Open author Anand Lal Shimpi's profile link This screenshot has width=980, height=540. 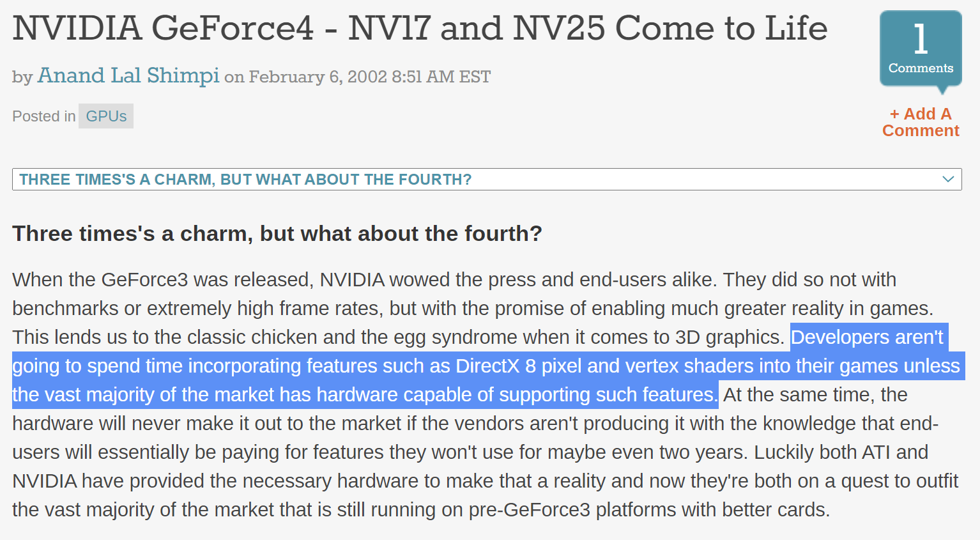pyautogui.click(x=128, y=76)
